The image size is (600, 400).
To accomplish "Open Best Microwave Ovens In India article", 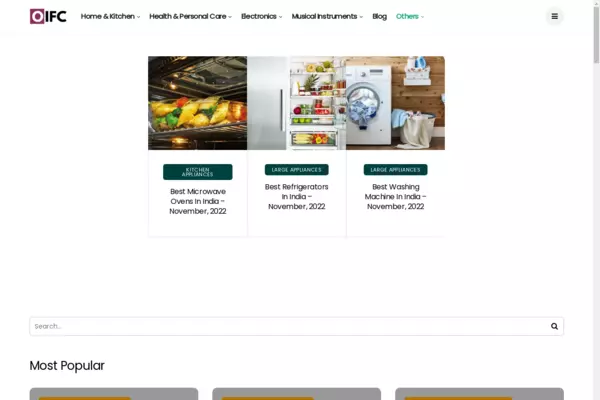I will tap(197, 201).
